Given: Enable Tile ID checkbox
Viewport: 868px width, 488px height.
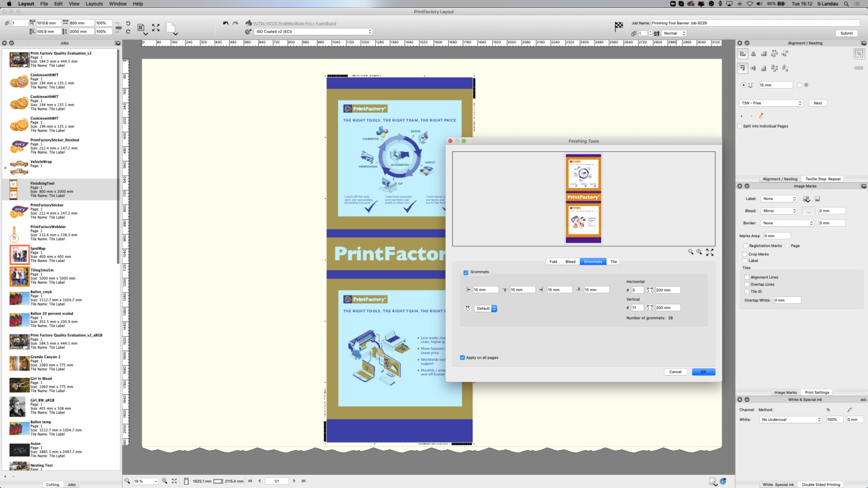Looking at the screenshot, I should 747,291.
